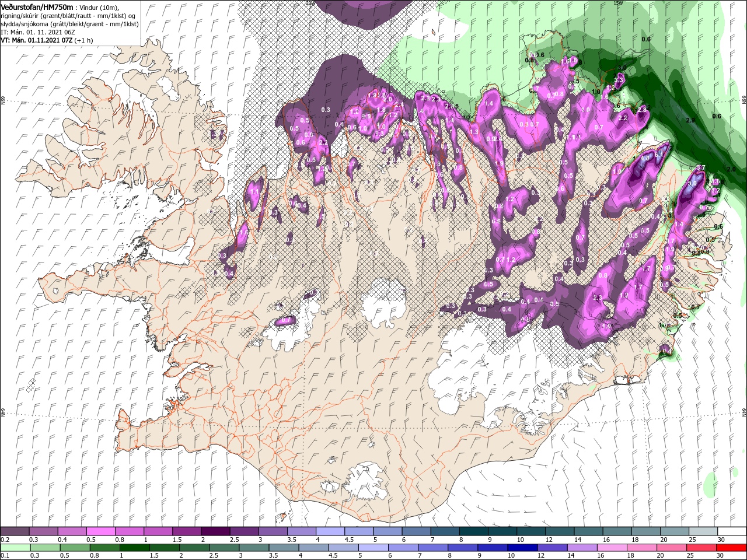
Task: Pick the snow-scale swatch labeled 0.3
Action: 43,531
